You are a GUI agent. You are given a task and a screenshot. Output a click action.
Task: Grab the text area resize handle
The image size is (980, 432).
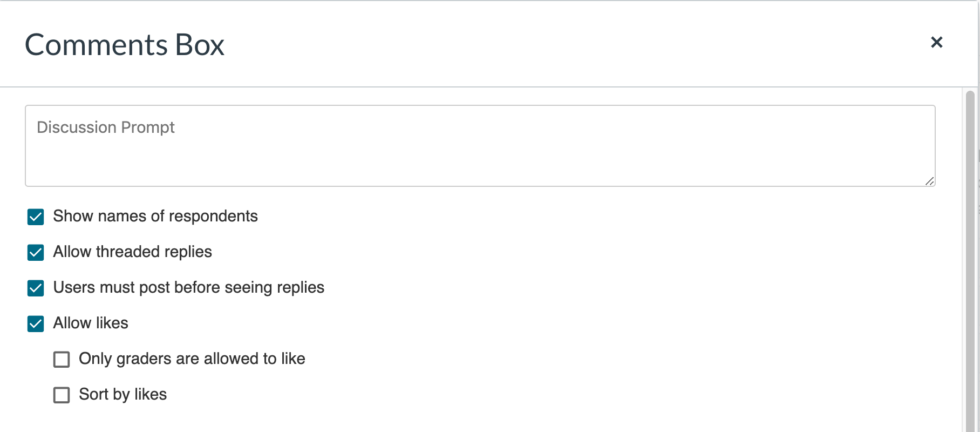[x=929, y=181]
